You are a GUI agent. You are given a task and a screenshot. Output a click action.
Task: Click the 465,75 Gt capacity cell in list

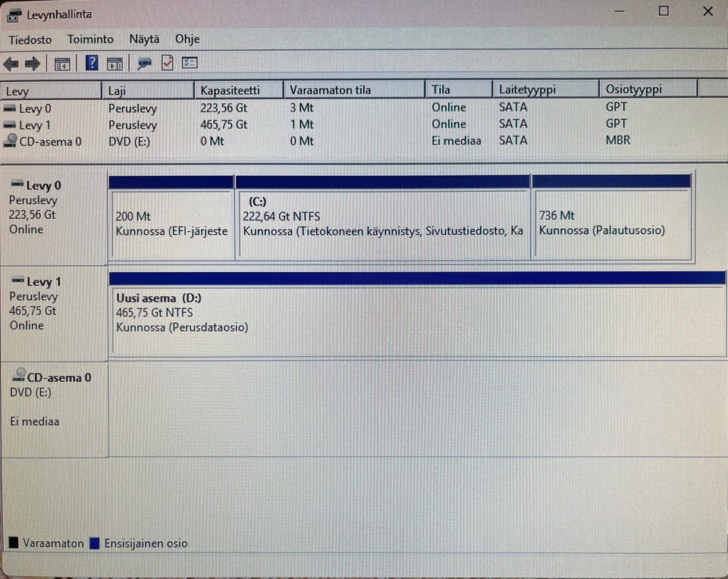(x=224, y=125)
